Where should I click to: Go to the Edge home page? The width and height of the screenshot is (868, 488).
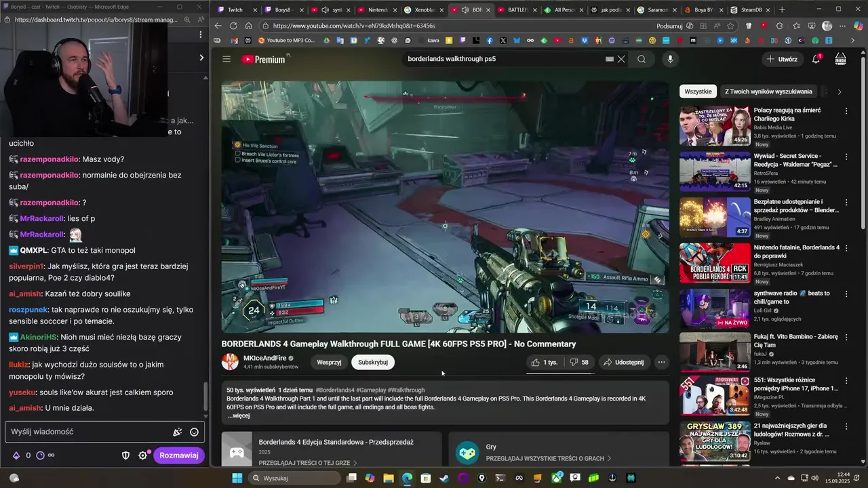point(249,26)
